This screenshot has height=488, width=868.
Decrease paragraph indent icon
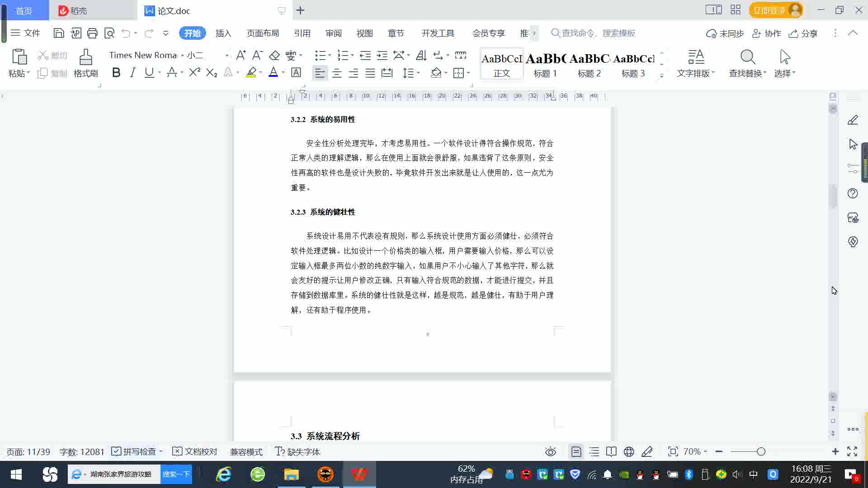365,55
